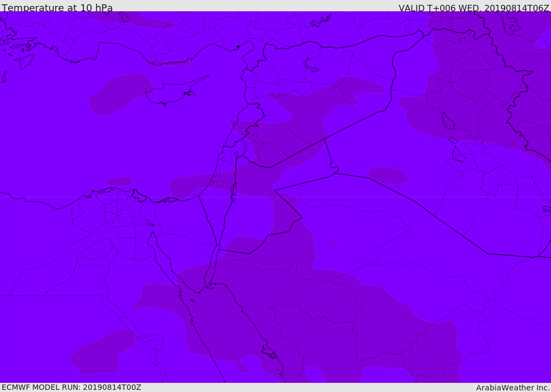This screenshot has width=551, height=392.
Task: Click dark oval patch near the Iraq–Saudi border
Action: tap(388, 175)
